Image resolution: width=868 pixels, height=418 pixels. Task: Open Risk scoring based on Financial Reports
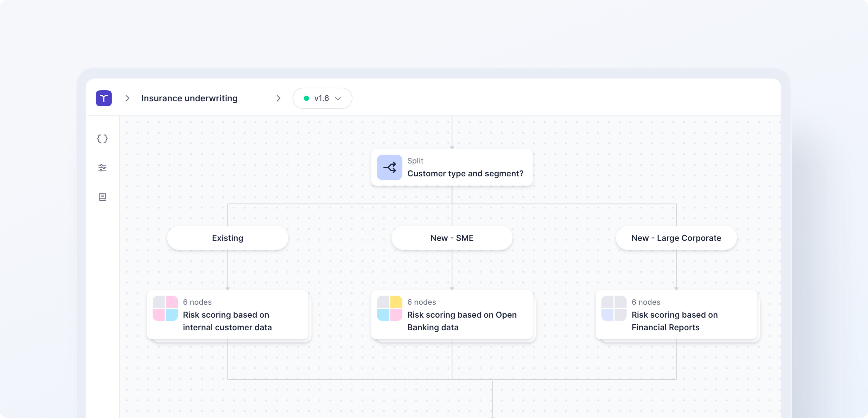tap(674, 321)
